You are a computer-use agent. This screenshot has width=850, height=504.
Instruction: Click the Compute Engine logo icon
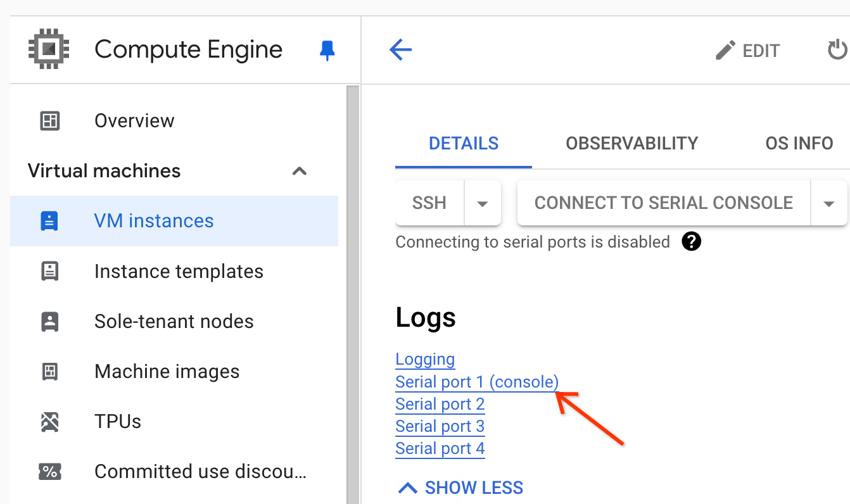[48, 49]
